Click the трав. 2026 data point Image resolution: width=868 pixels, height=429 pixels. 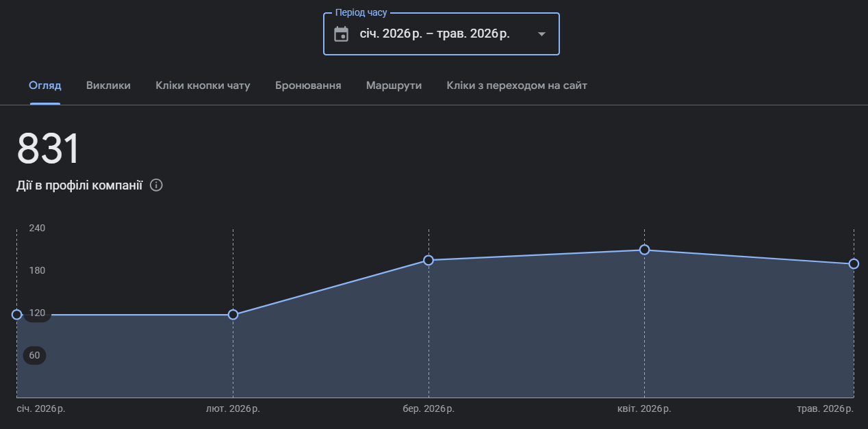(854, 264)
